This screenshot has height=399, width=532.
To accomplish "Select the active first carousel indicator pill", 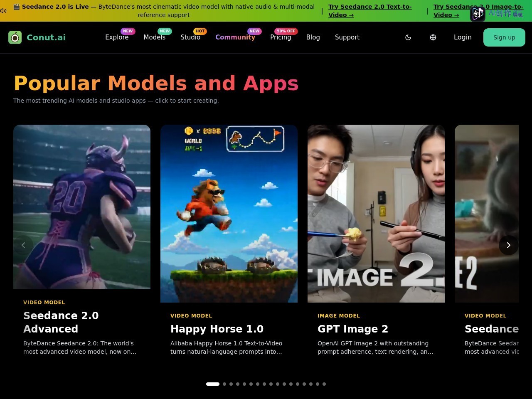I will point(213,384).
